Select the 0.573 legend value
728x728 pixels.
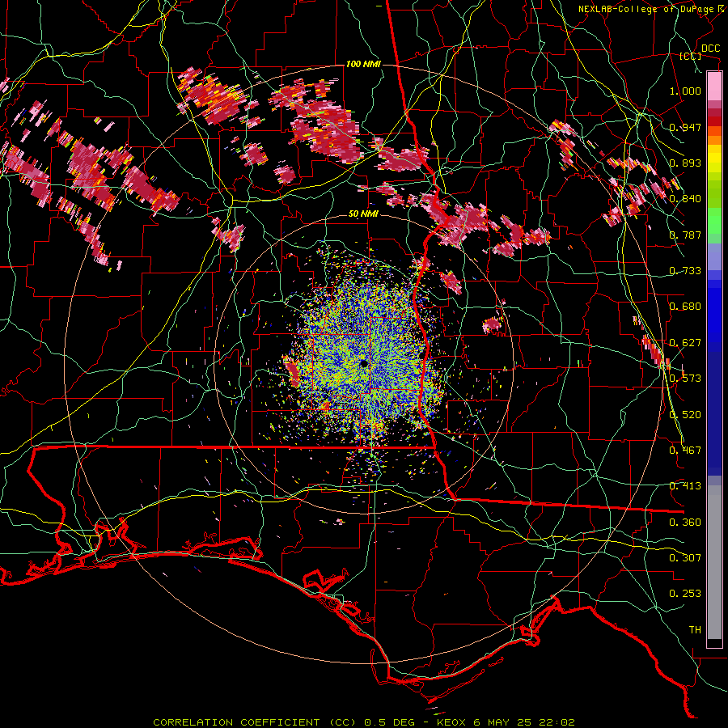[x=685, y=379]
